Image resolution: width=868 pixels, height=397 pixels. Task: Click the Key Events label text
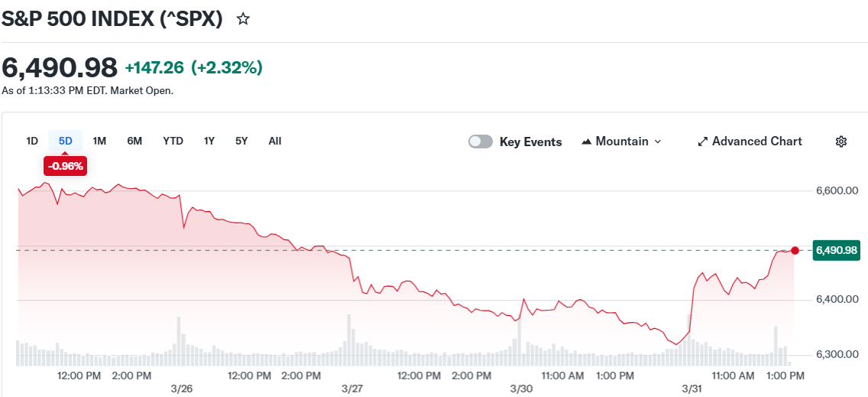pyautogui.click(x=530, y=142)
